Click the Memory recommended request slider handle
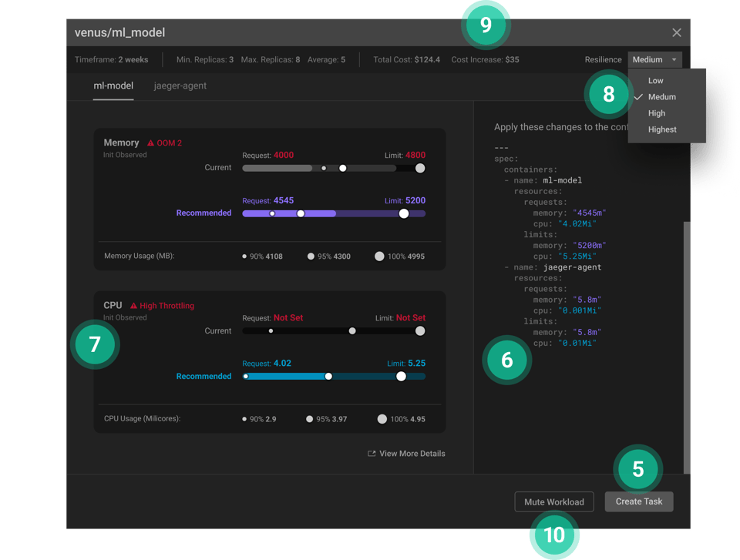Screen dimensions: 740x560 301,213
